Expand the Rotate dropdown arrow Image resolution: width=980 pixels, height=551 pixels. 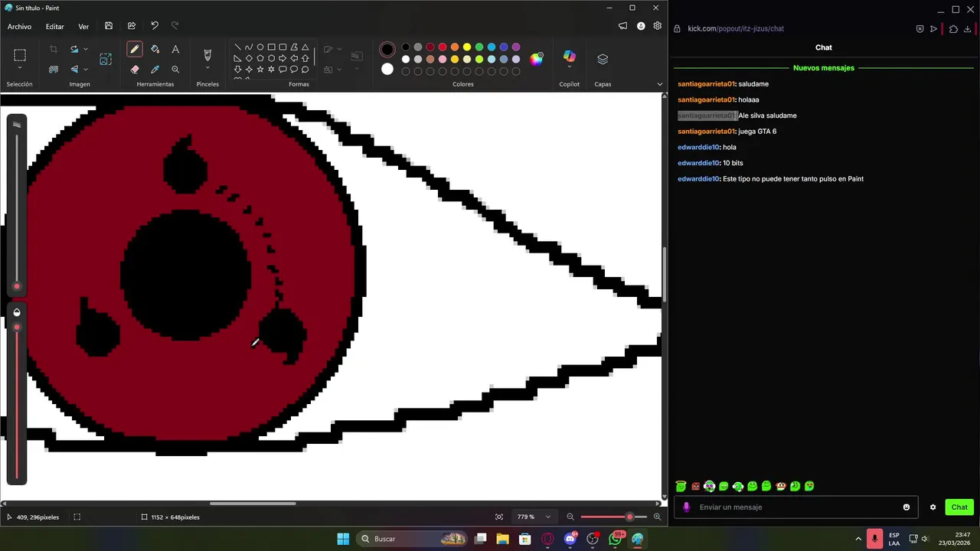coord(85,49)
